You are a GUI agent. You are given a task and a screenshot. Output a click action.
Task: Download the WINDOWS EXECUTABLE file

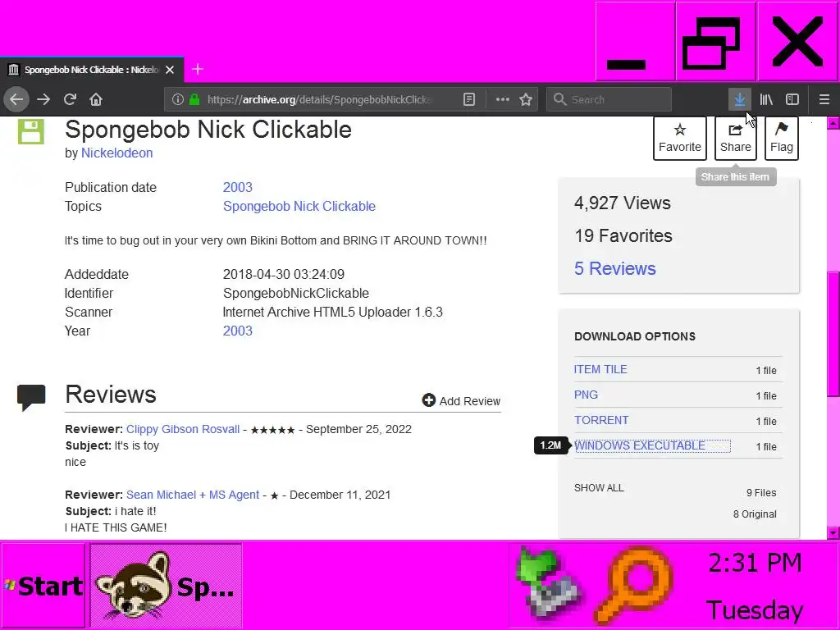pyautogui.click(x=640, y=445)
